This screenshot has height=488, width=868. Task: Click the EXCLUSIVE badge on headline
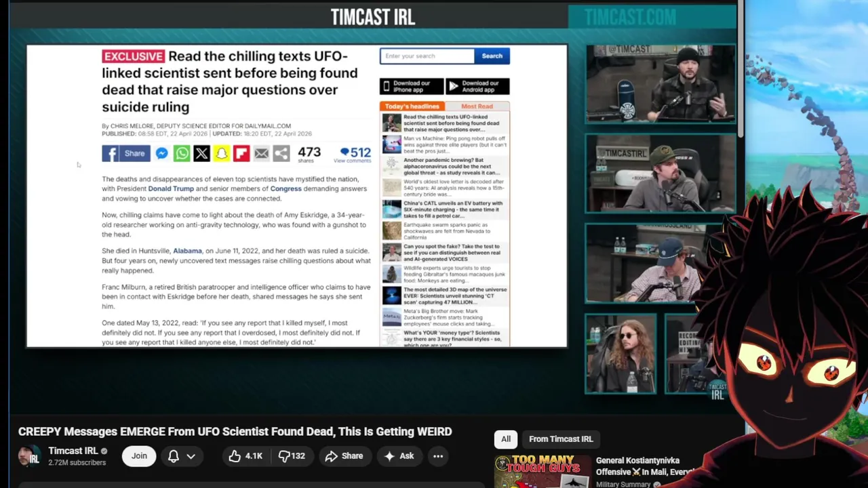pos(133,56)
